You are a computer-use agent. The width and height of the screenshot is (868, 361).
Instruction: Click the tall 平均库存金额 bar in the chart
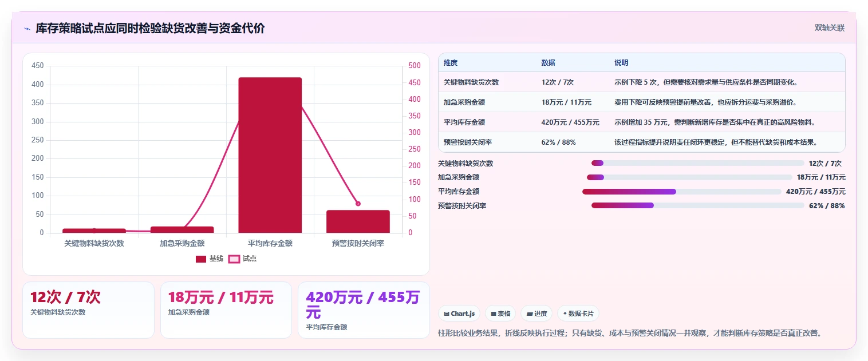[x=270, y=155]
